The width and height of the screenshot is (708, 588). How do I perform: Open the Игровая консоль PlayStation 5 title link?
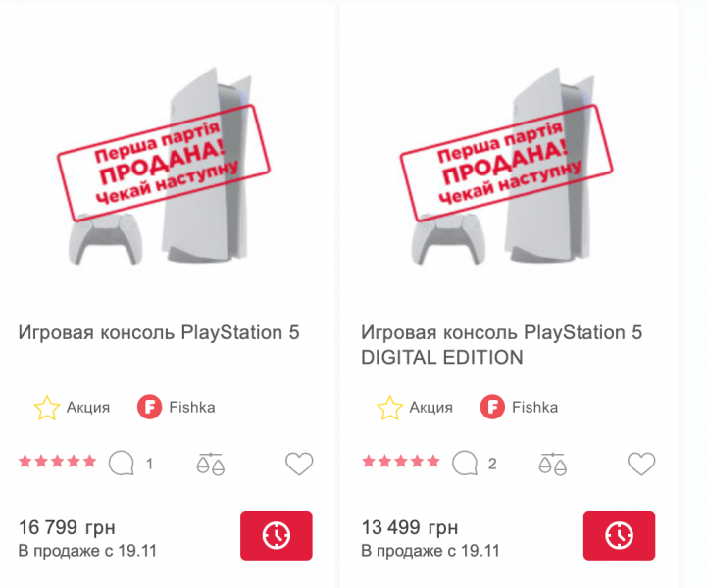159,332
